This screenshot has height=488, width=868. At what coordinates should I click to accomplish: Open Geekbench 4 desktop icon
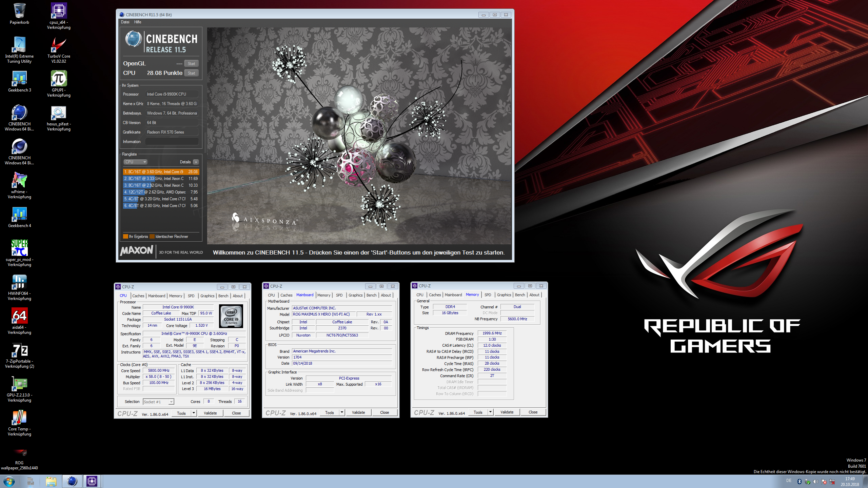click(19, 217)
